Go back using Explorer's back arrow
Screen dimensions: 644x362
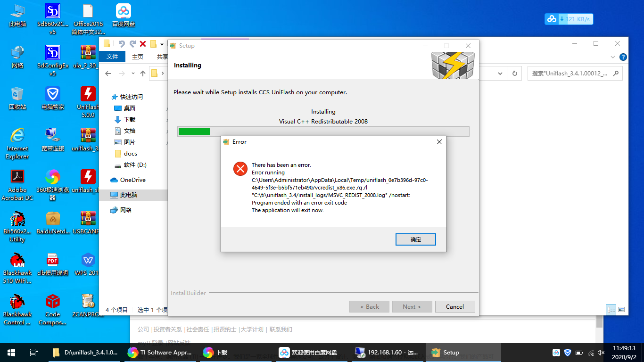[108, 74]
